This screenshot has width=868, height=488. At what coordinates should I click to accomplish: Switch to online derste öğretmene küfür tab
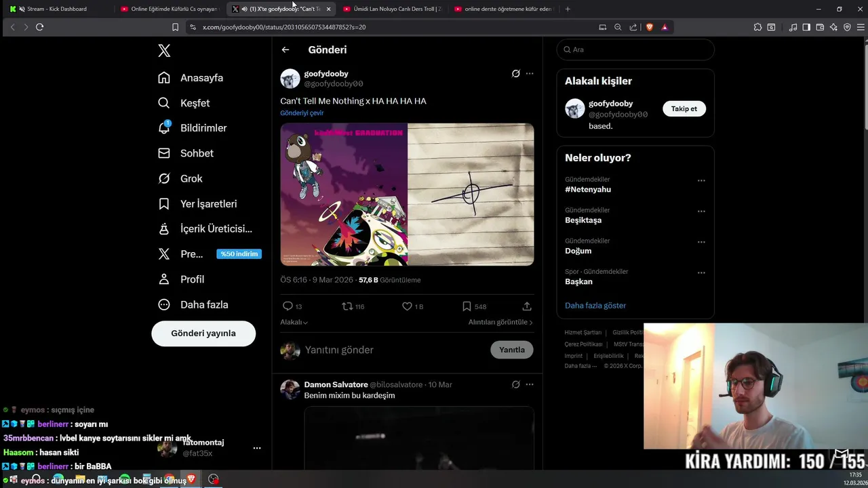point(503,9)
